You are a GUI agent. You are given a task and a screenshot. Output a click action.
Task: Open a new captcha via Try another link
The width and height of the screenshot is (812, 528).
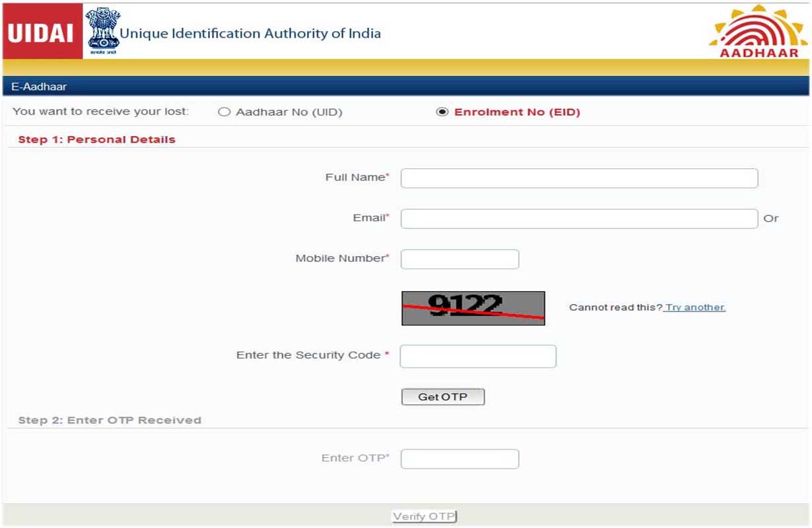pyautogui.click(x=694, y=307)
